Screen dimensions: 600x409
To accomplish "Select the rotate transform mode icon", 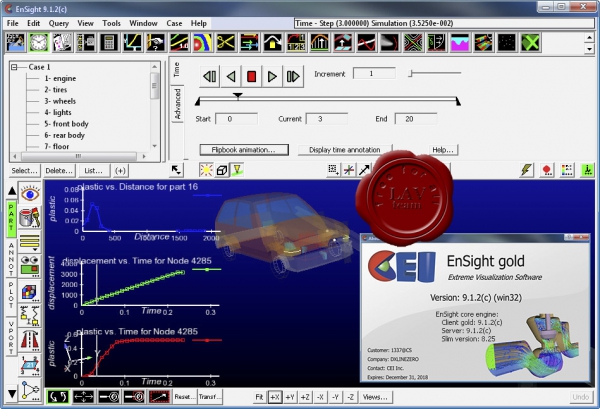I will (58, 397).
